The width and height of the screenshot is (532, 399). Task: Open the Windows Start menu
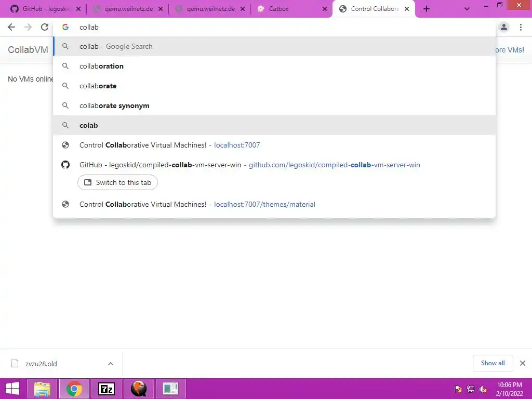click(12, 389)
